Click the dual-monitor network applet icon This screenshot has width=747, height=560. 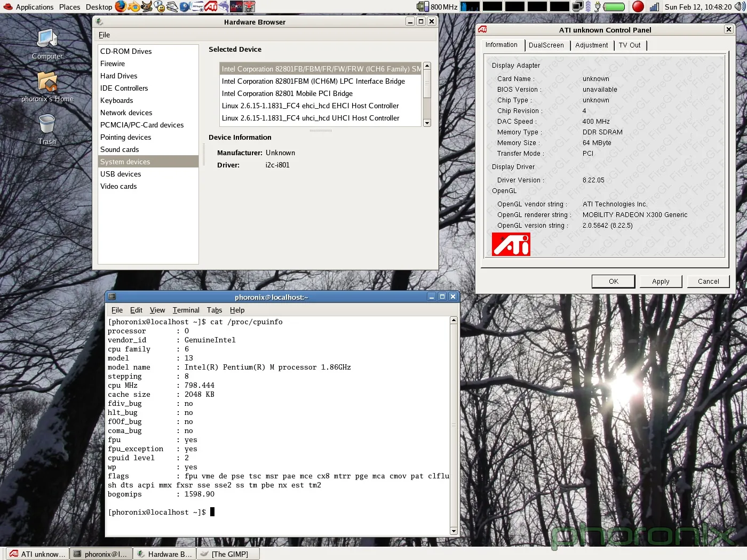pos(578,6)
